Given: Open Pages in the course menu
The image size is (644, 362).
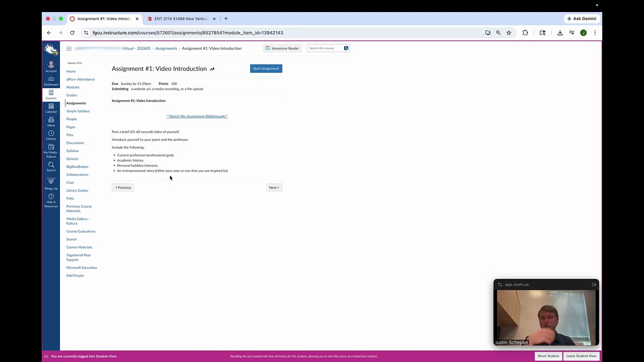Looking at the screenshot, I should pyautogui.click(x=70, y=127).
